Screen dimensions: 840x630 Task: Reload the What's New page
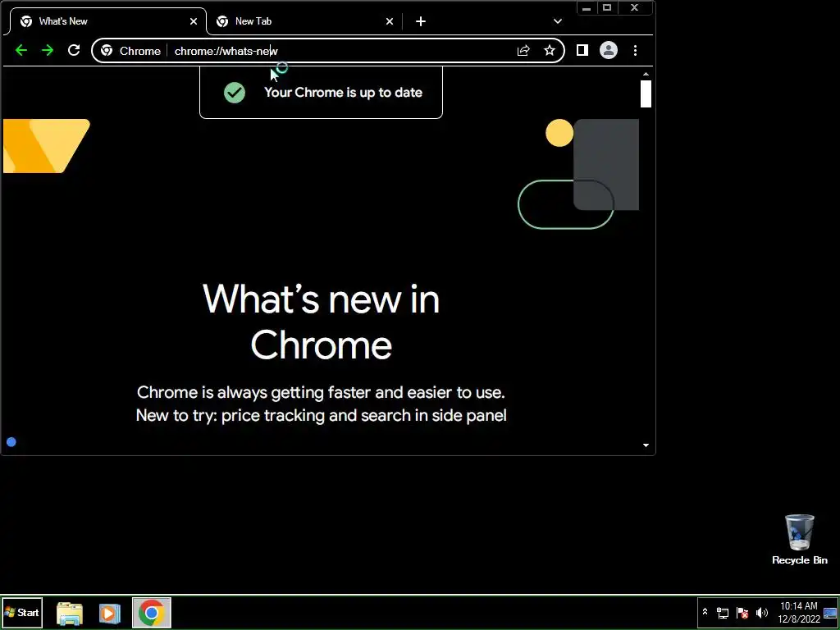tap(74, 50)
